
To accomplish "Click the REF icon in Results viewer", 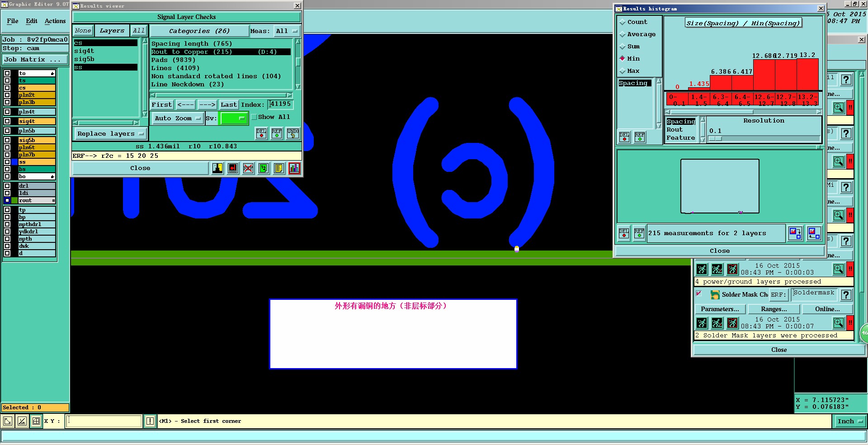I will [277, 133].
